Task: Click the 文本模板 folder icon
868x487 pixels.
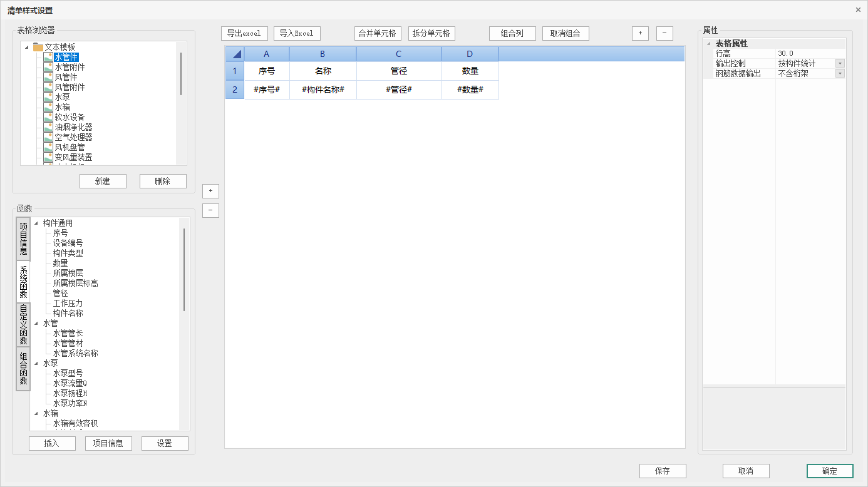Action: coord(38,47)
